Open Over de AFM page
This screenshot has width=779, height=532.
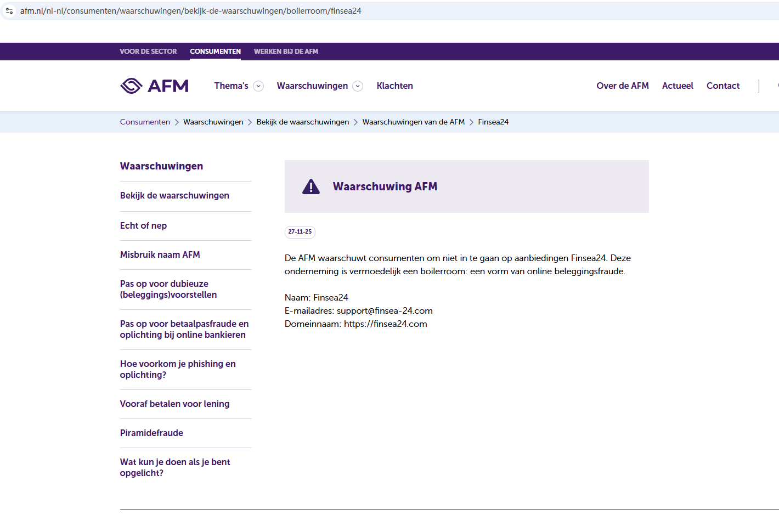pos(623,86)
